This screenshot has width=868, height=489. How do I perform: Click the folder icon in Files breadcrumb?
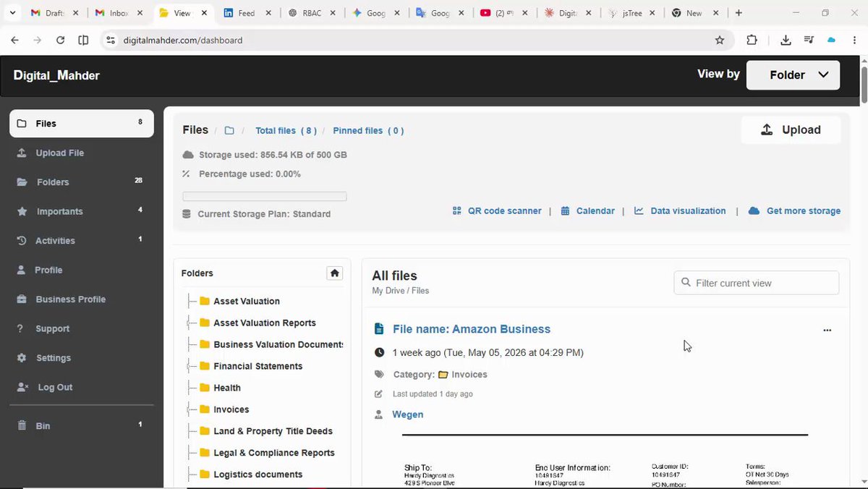(229, 131)
